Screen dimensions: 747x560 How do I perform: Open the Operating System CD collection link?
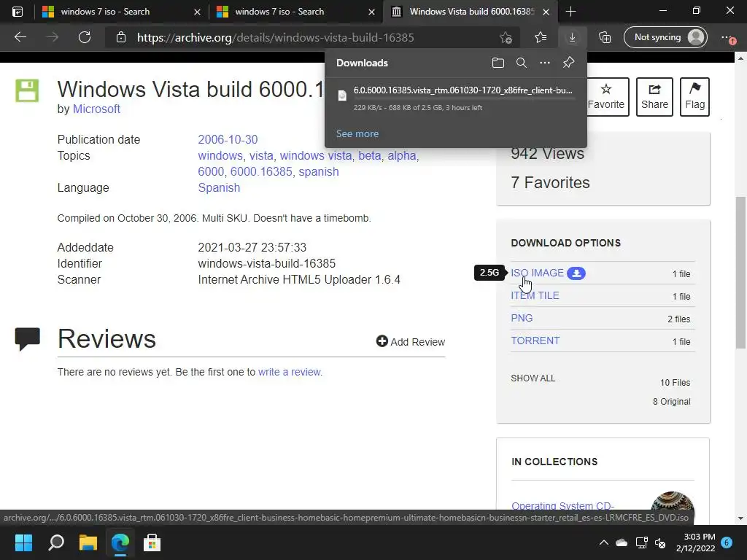coord(562,505)
